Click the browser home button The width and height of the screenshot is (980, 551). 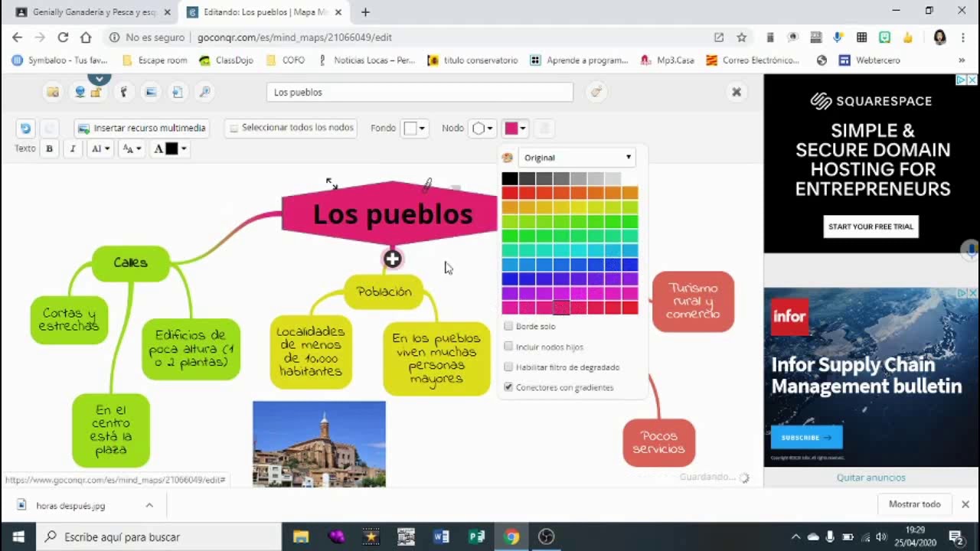[86, 37]
